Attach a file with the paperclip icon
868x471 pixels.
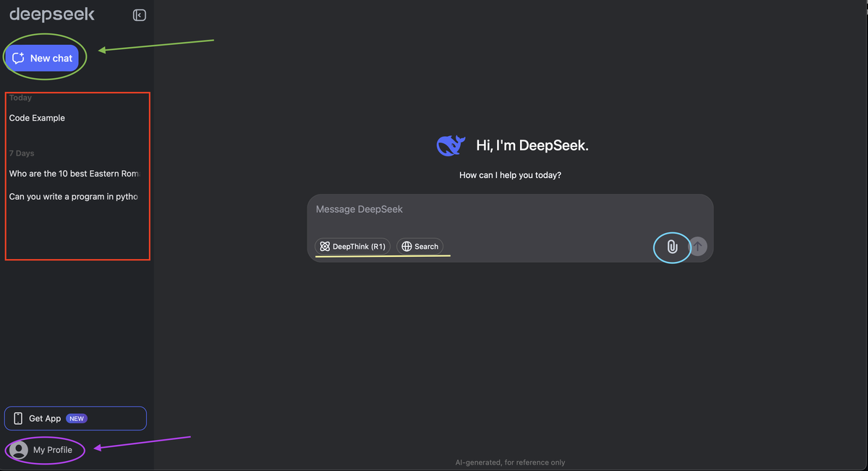coord(672,247)
